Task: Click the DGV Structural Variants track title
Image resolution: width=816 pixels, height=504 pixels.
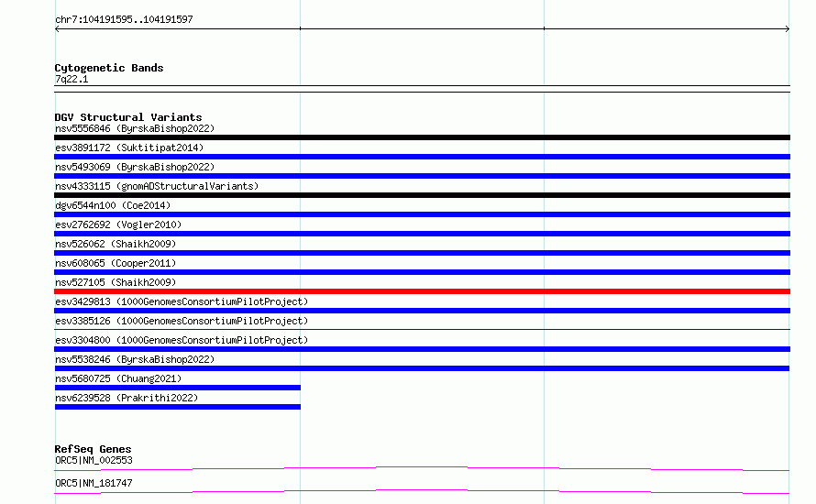Action: pyautogui.click(x=128, y=117)
